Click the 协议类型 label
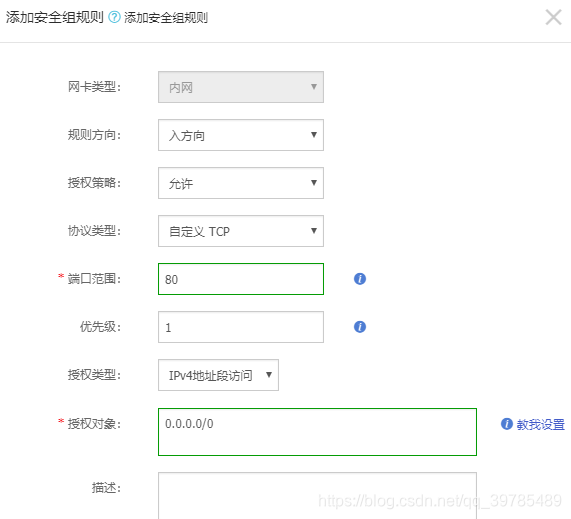 pos(94,231)
